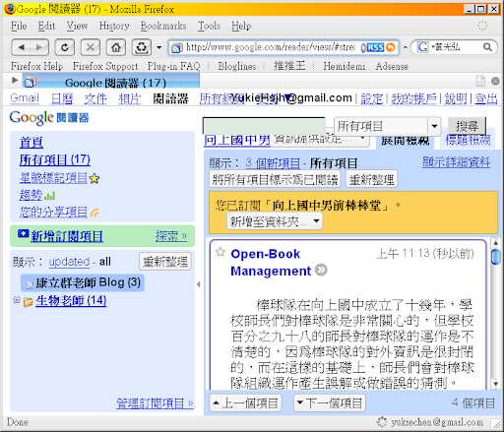Image resolution: width=504 pixels, height=432 pixels.
Task: Open the 所有項目 (17) link
Action: [54, 160]
